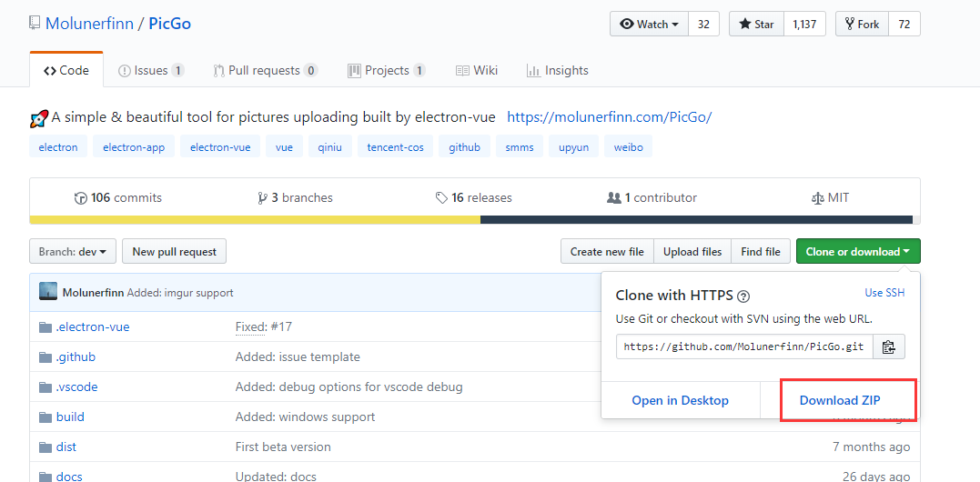Copy clone URL with the clipboard icon

click(889, 347)
